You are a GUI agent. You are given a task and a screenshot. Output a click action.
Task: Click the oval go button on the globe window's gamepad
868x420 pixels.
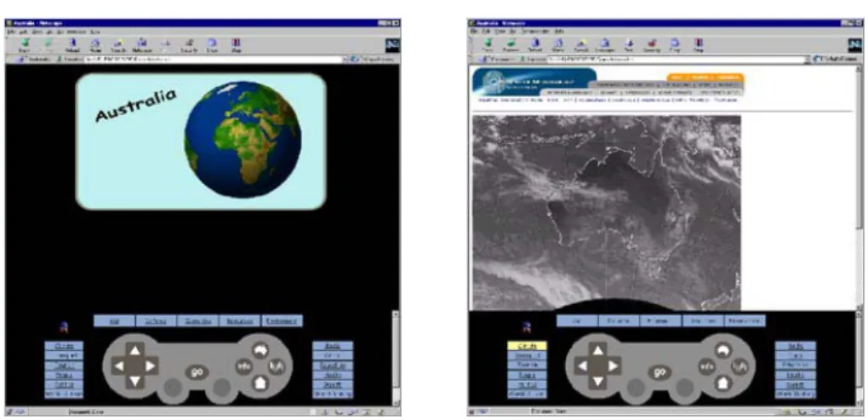197,372
